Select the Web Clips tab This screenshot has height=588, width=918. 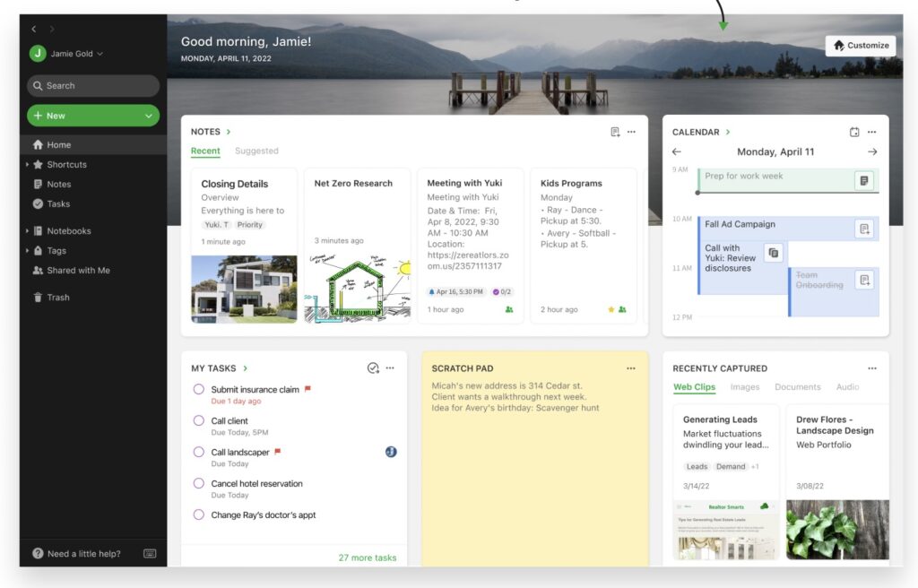694,387
